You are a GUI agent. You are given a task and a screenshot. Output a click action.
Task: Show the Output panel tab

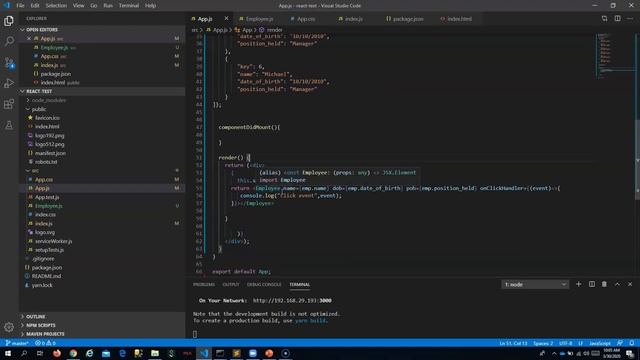[231, 284]
